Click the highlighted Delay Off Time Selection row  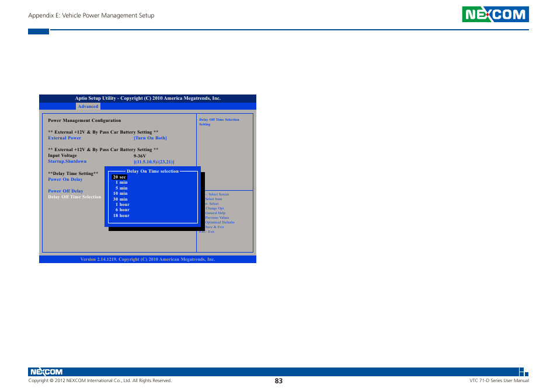(75, 197)
